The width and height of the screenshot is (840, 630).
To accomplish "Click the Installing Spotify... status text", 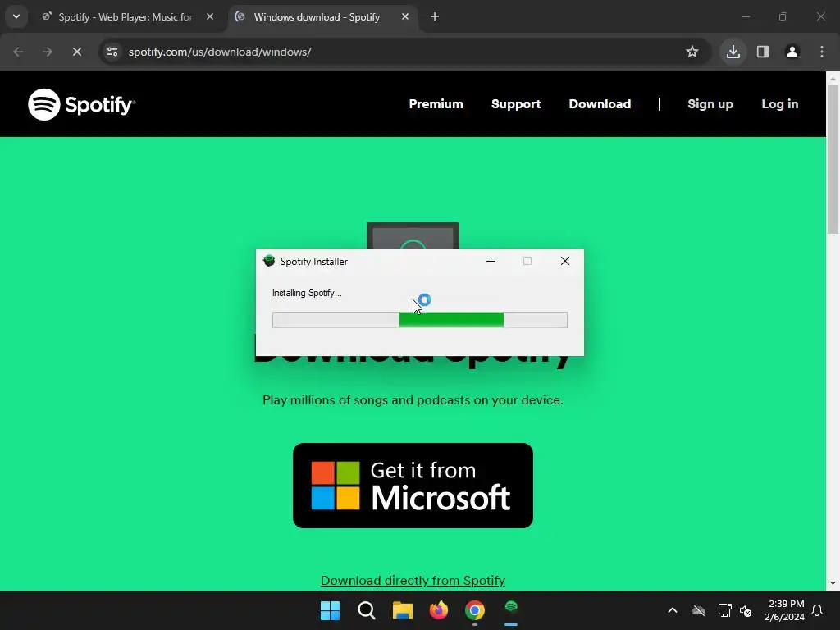I will (307, 293).
